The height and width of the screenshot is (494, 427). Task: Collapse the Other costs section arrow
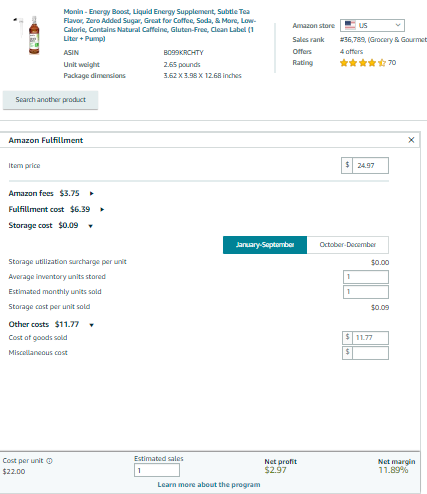[x=92, y=325]
